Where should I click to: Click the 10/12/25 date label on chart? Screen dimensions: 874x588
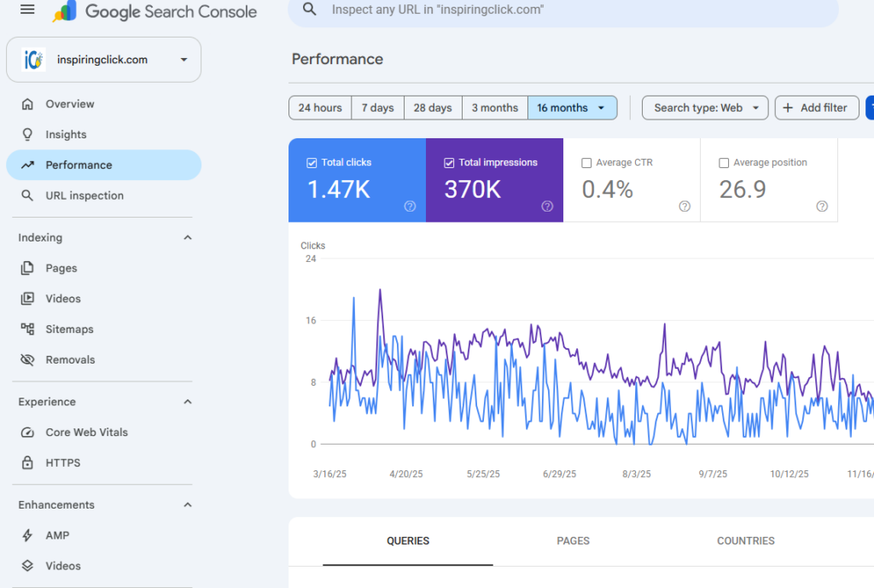point(790,474)
